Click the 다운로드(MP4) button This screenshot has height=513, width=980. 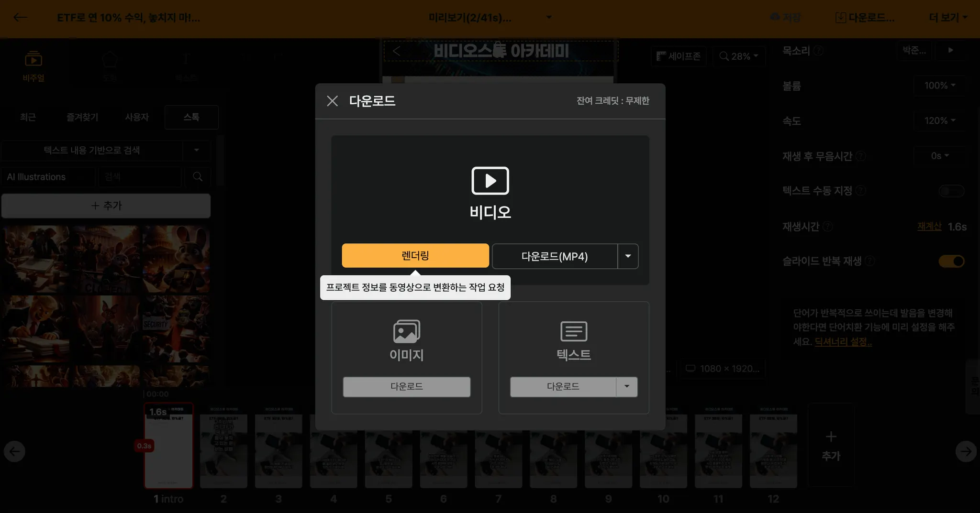(554, 257)
